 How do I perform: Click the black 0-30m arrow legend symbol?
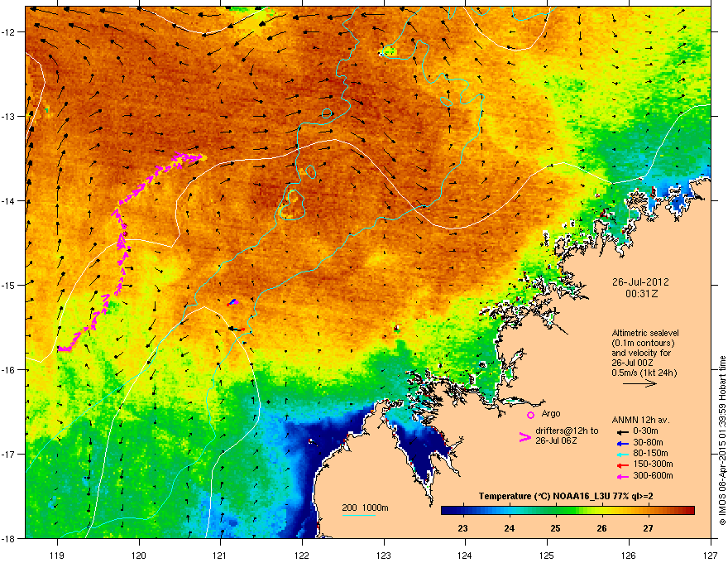tap(623, 431)
